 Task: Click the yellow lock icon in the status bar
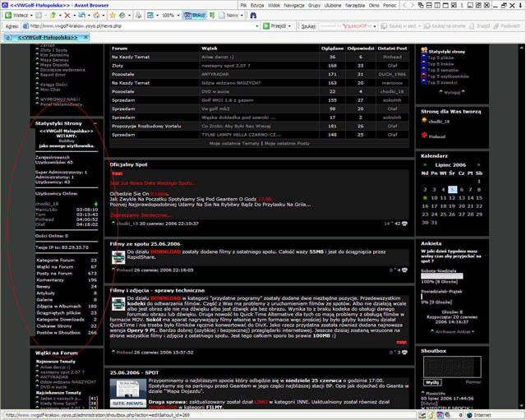(x=431, y=415)
